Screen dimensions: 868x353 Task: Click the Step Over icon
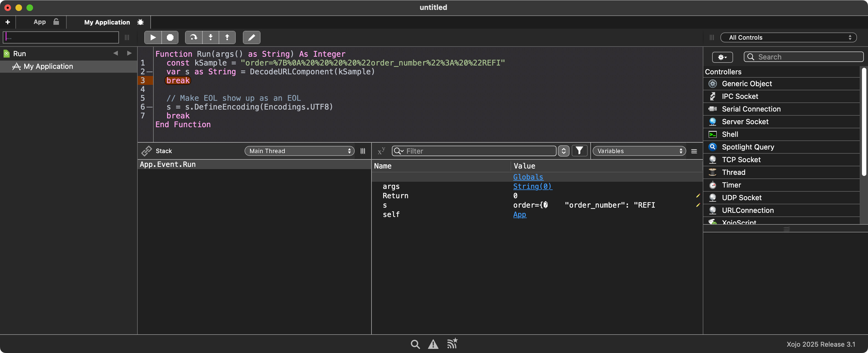click(193, 37)
